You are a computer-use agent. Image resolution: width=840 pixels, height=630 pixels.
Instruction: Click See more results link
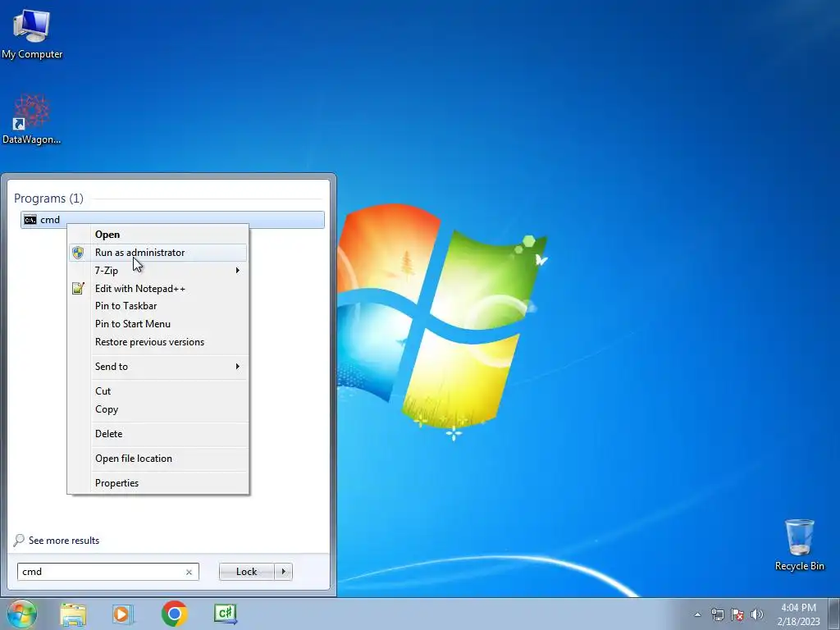pyautogui.click(x=64, y=541)
